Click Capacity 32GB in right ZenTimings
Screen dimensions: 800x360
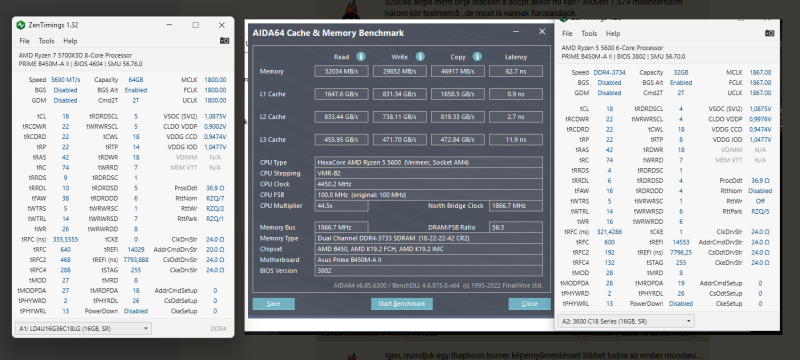(x=681, y=73)
